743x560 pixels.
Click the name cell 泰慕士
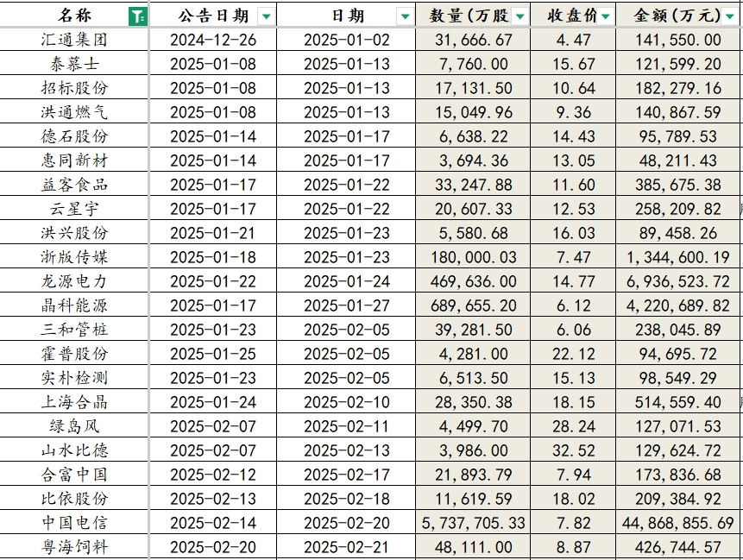74,64
